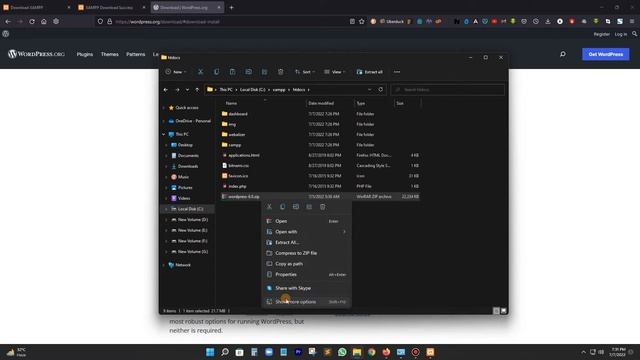Click Windows Start button on taskbar

(x=210, y=352)
